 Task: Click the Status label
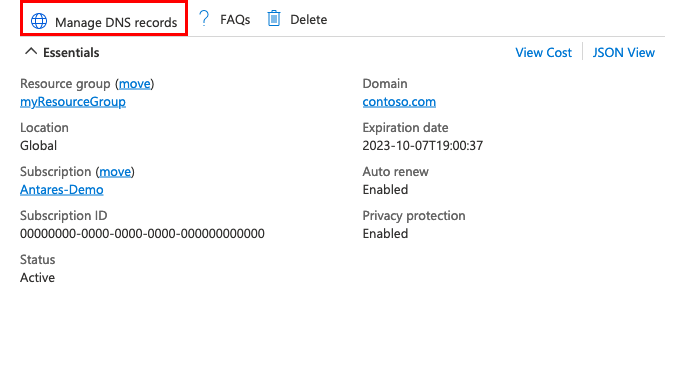click(38, 260)
